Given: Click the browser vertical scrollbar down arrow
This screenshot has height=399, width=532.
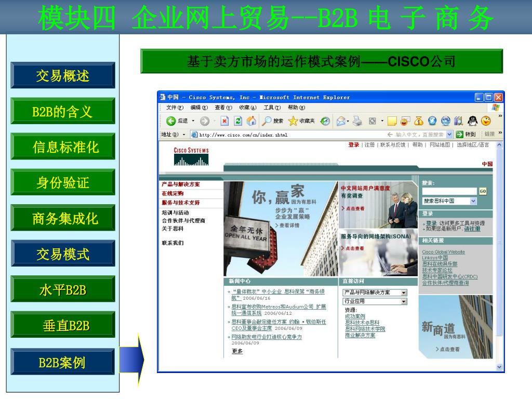Looking at the screenshot, I should point(499,367).
